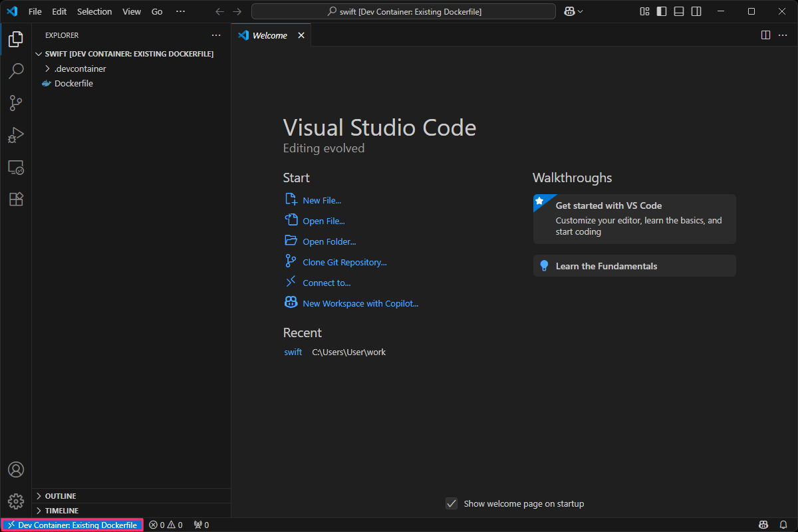Click the forwarded ports status indicator
This screenshot has width=798, height=532.
coord(201,525)
